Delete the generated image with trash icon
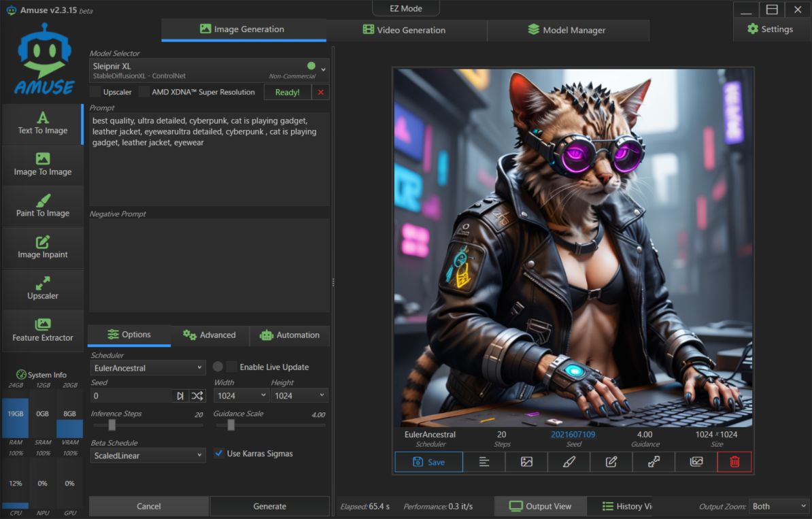Image resolution: width=812 pixels, height=519 pixels. 734,462
